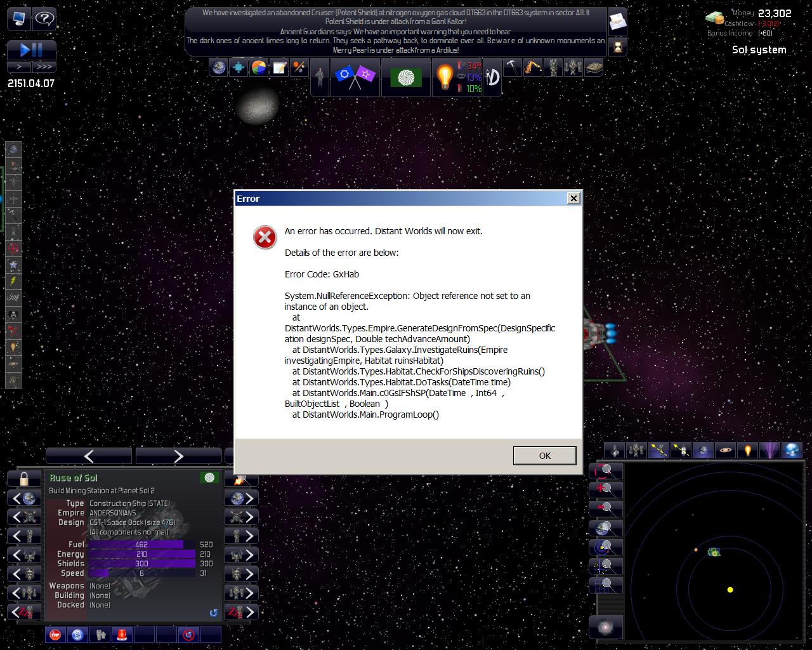Click the ship upgrade arrow command button
The image size is (812, 650).
(x=100, y=634)
